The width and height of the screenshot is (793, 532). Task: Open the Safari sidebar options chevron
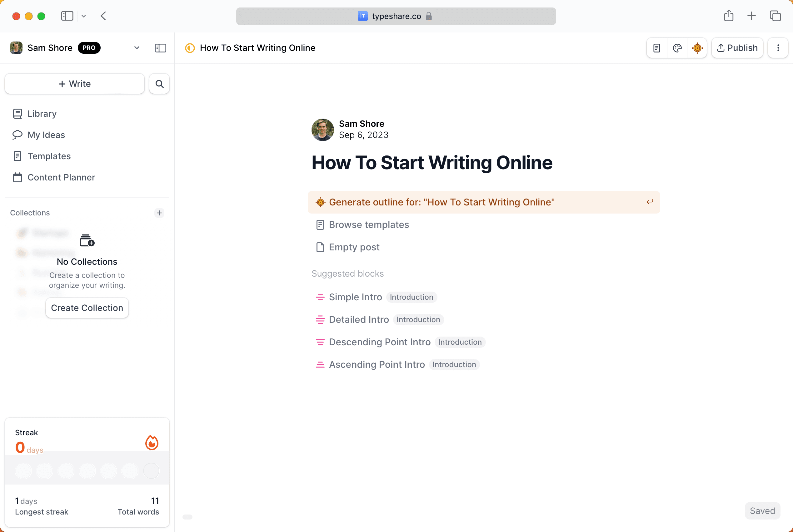click(84, 16)
